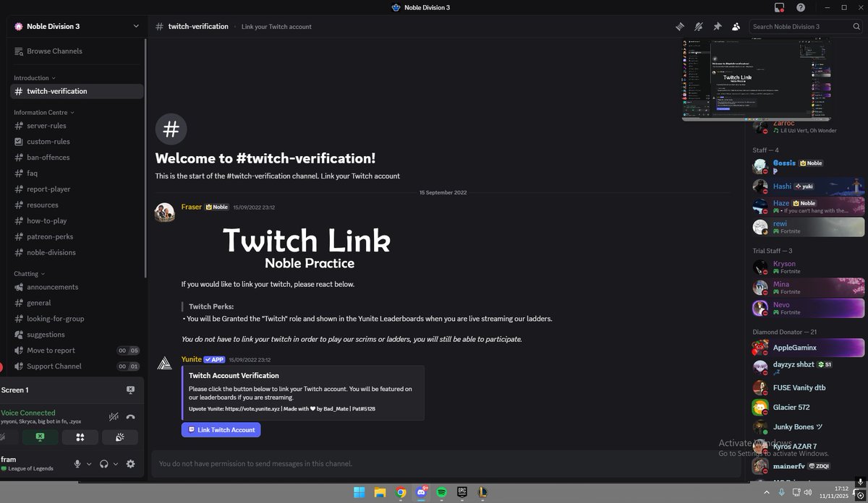The height and width of the screenshot is (503, 868).
Task: Toggle the microphone mute
Action: pyautogui.click(x=77, y=464)
